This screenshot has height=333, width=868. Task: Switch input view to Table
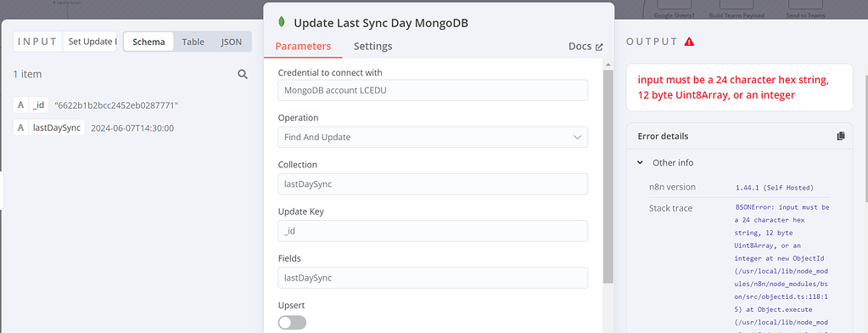pos(193,42)
